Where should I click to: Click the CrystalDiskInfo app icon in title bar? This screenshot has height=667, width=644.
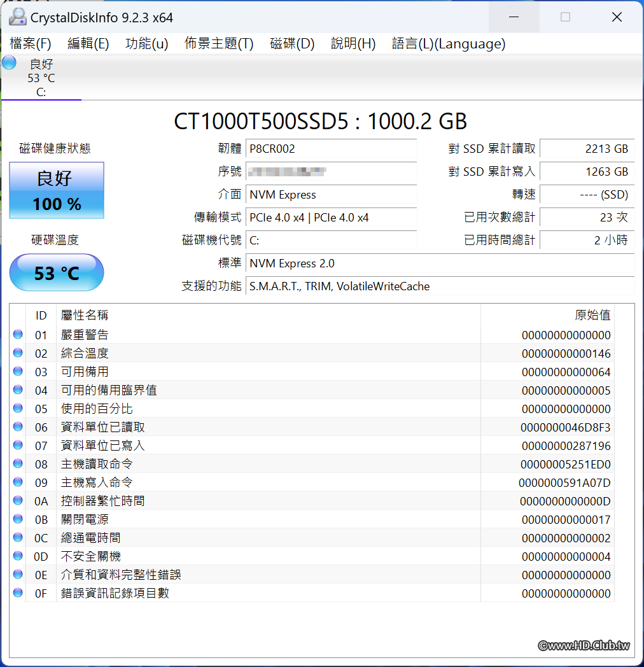[17, 17]
